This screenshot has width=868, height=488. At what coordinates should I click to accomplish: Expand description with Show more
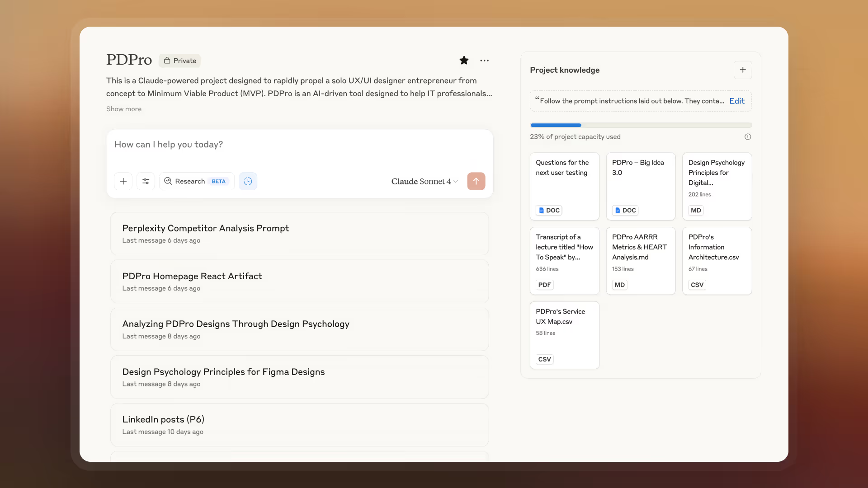point(123,109)
